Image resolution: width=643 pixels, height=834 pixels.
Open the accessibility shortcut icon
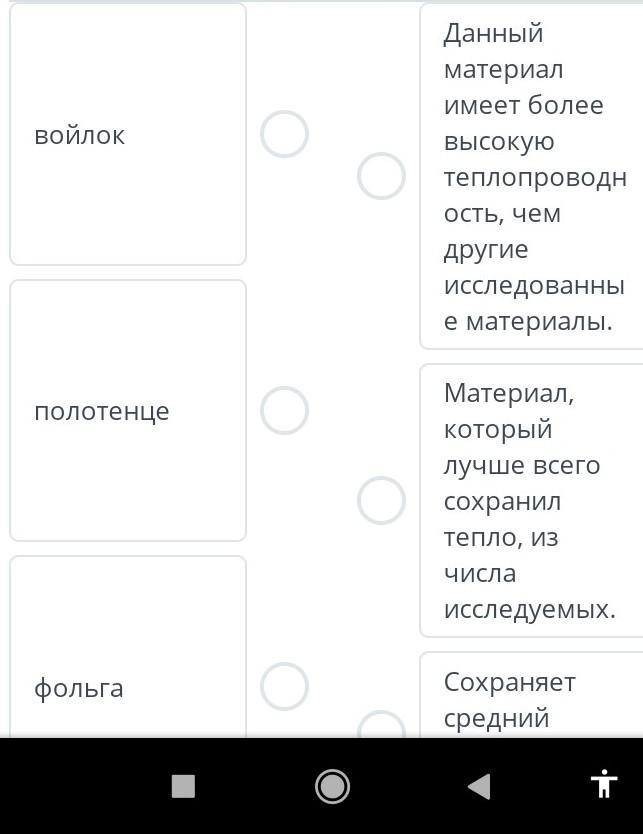point(604,783)
